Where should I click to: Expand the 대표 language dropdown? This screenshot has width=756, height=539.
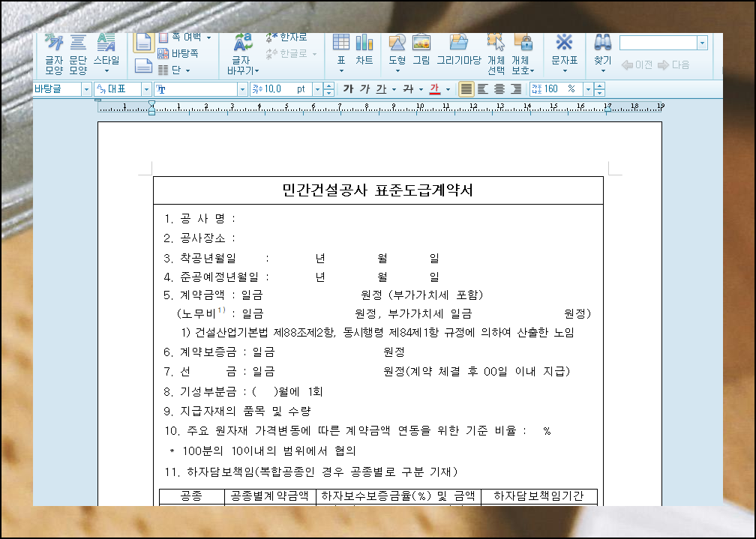click(146, 90)
